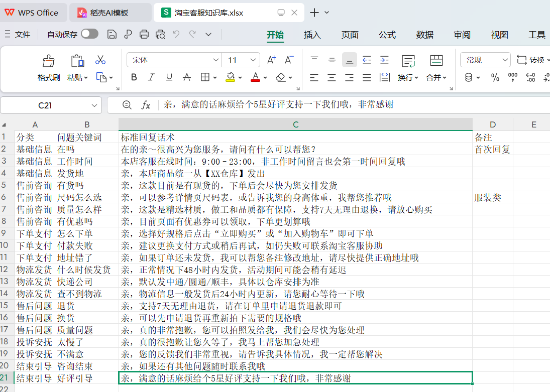
Task: Select cell 服装类 in column D
Action: [492, 197]
